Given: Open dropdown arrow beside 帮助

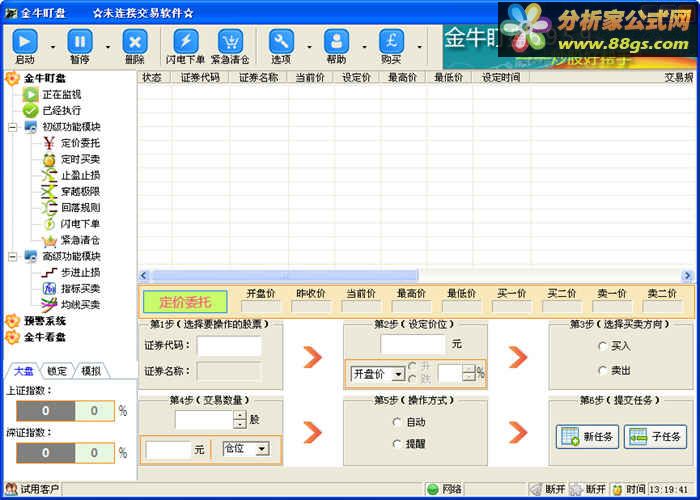Looking at the screenshot, I should point(364,46).
